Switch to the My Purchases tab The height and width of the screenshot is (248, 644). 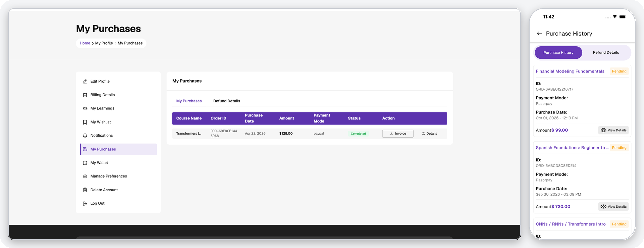coord(189,101)
